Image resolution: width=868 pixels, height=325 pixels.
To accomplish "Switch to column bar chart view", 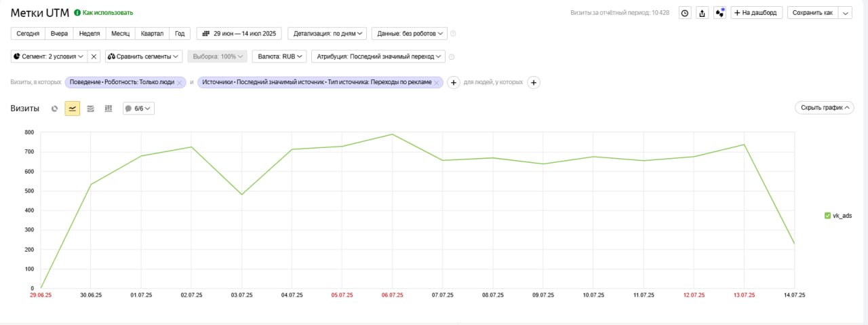I will pyautogui.click(x=108, y=109).
